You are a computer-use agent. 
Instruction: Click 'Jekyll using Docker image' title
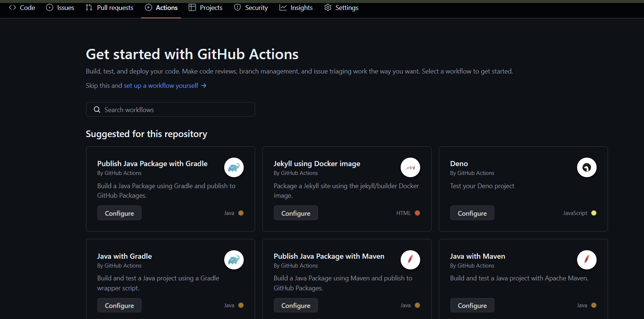point(317,164)
